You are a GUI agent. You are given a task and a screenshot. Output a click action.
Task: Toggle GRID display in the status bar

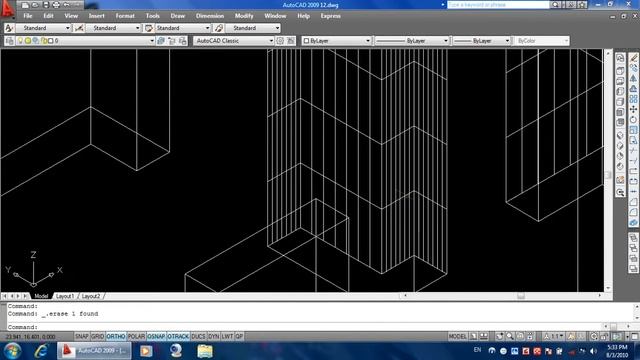click(x=97, y=336)
